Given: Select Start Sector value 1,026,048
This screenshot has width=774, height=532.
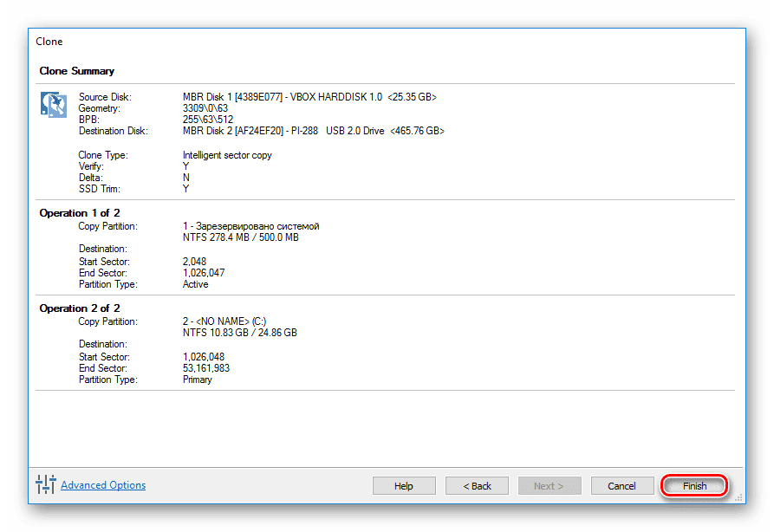Looking at the screenshot, I should tap(204, 357).
